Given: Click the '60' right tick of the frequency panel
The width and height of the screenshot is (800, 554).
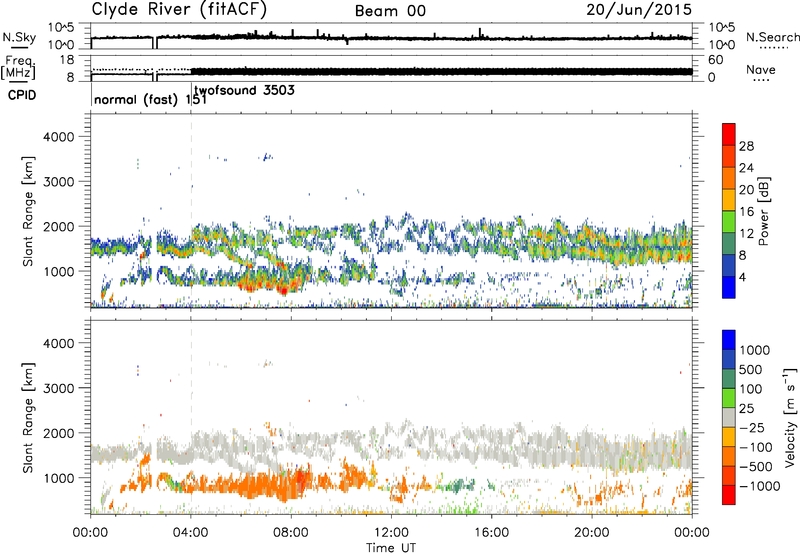Looking at the screenshot, I should coord(715,60).
